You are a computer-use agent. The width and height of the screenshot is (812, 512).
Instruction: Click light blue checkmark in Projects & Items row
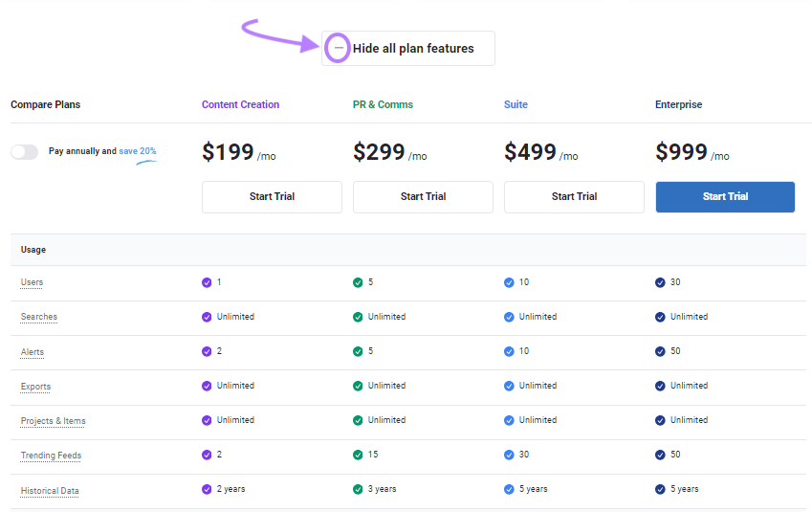(x=509, y=420)
